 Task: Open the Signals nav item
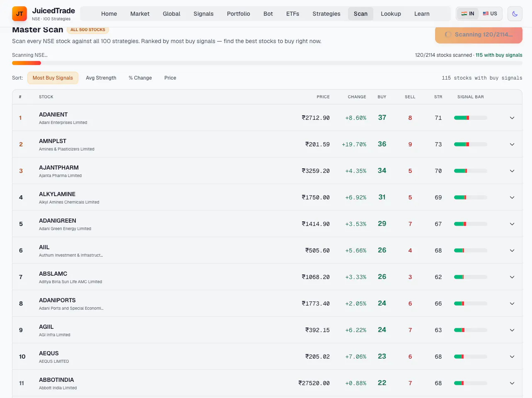[x=203, y=14]
